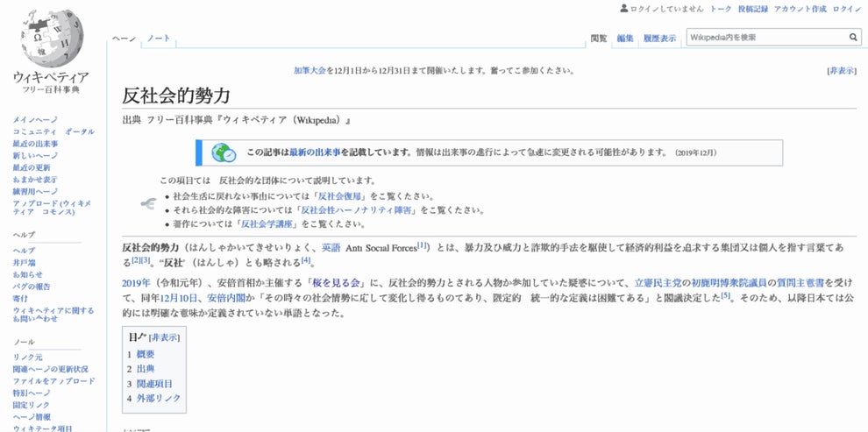Dismiss the 加筆大会 banner with 非表示
The width and height of the screenshot is (868, 432).
pos(841,71)
